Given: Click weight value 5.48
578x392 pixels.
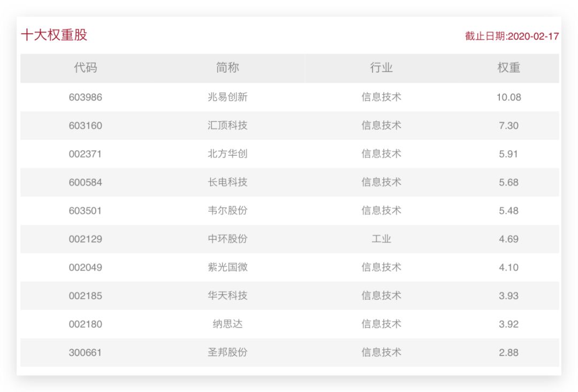Looking at the screenshot, I should click(509, 211).
